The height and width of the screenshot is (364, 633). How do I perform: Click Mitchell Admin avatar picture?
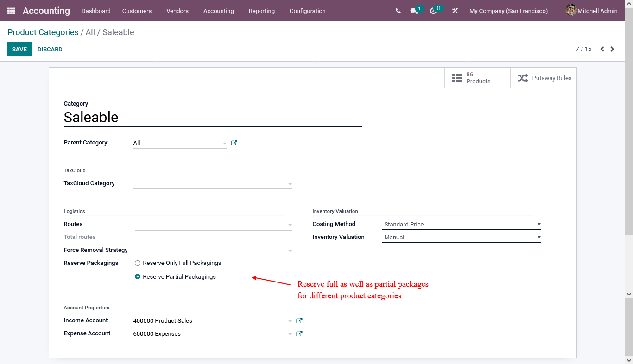(571, 10)
